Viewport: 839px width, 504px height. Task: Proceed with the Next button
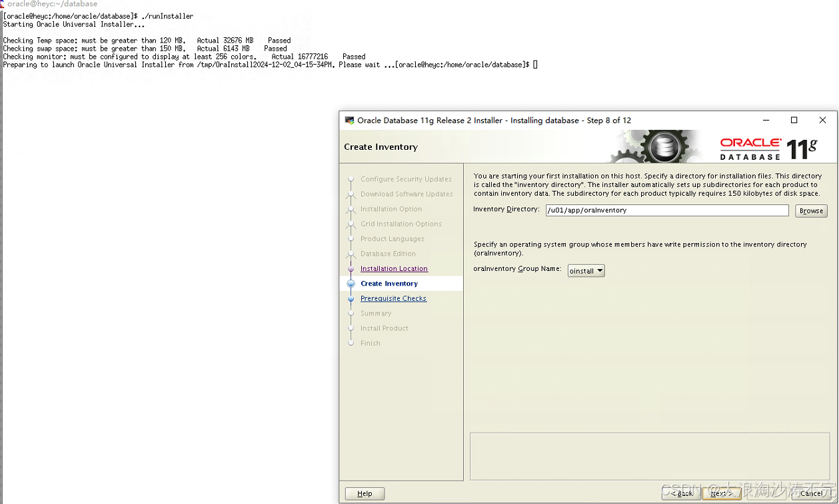pyautogui.click(x=721, y=493)
